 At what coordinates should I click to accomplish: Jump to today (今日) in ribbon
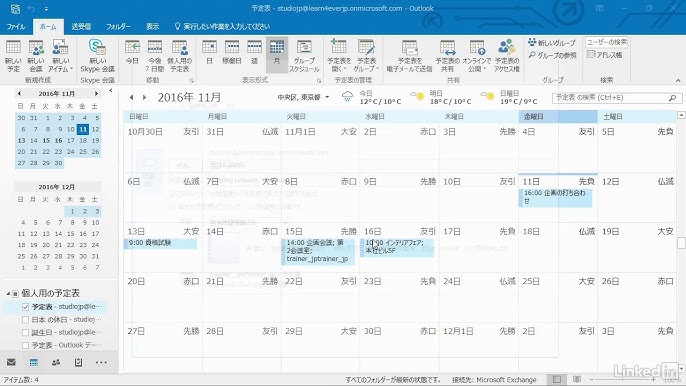coord(132,53)
